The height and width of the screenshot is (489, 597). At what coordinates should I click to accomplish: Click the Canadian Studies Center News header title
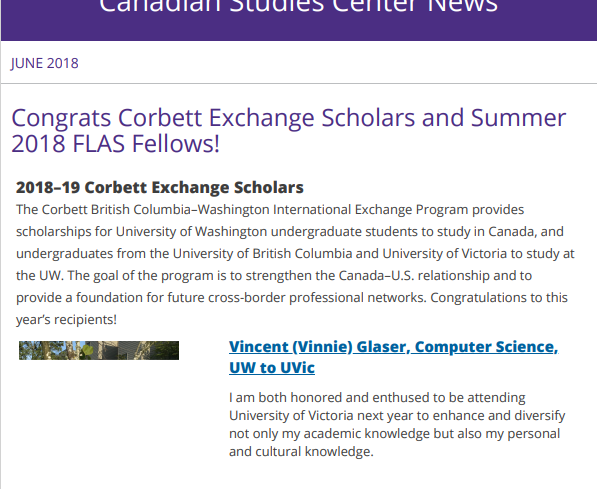298,7
